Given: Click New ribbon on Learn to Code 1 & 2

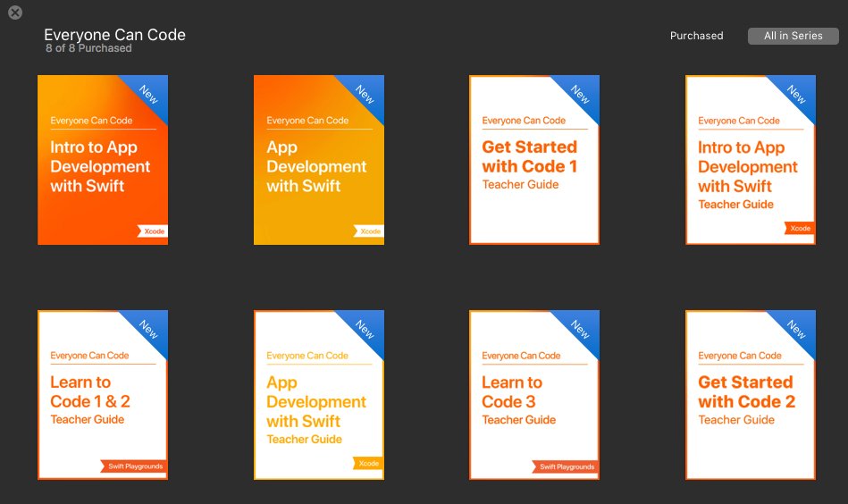Looking at the screenshot, I should click(x=148, y=329).
